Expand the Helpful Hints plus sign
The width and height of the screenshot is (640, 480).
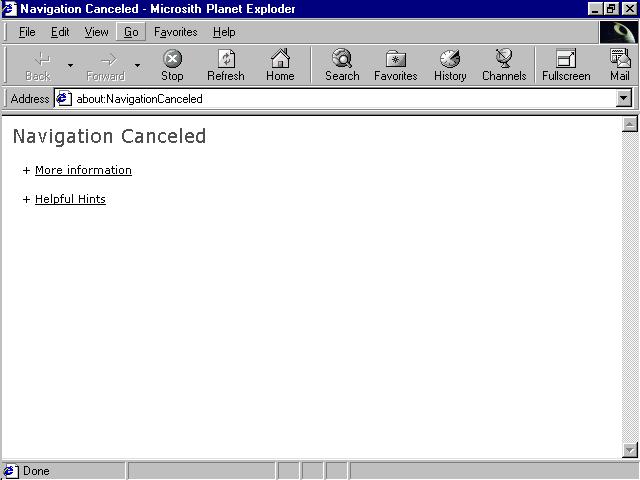[27, 200]
